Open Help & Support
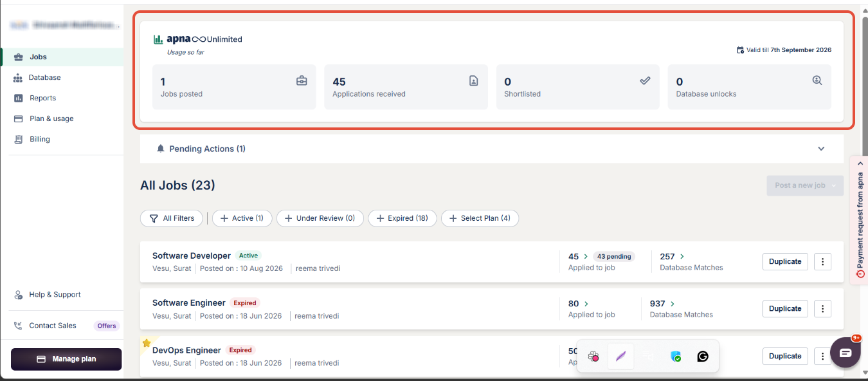This screenshot has width=868, height=381. coord(55,295)
